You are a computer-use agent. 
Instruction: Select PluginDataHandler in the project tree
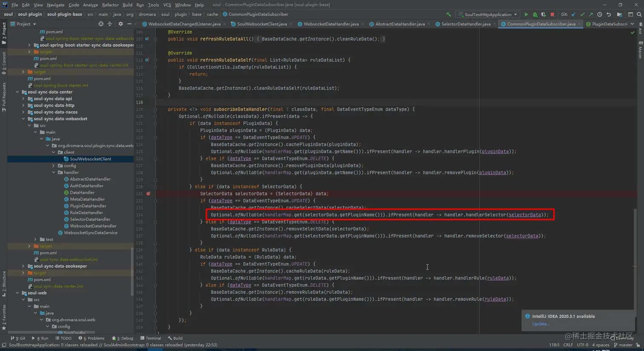(88, 206)
